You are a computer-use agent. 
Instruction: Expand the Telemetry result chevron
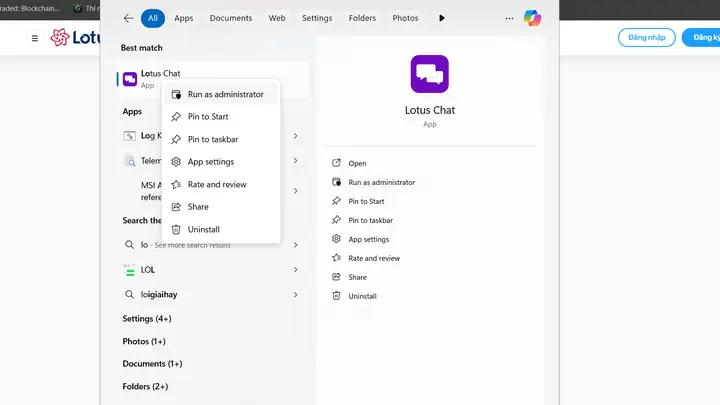(296, 161)
